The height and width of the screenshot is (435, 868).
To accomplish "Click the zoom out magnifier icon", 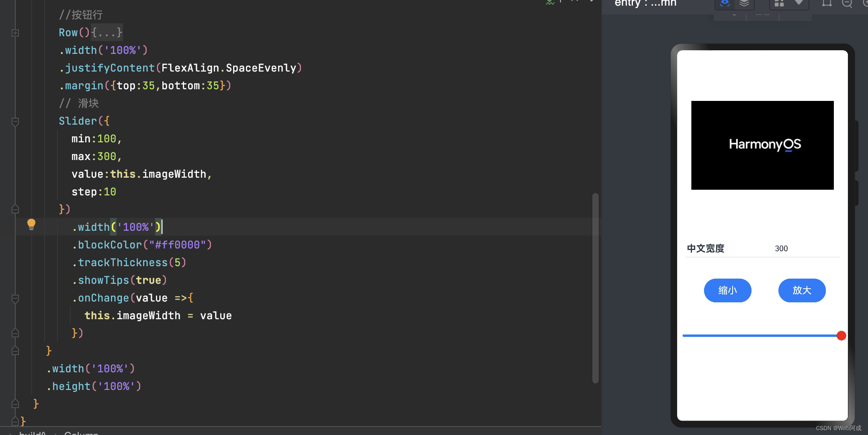I will (847, 4).
